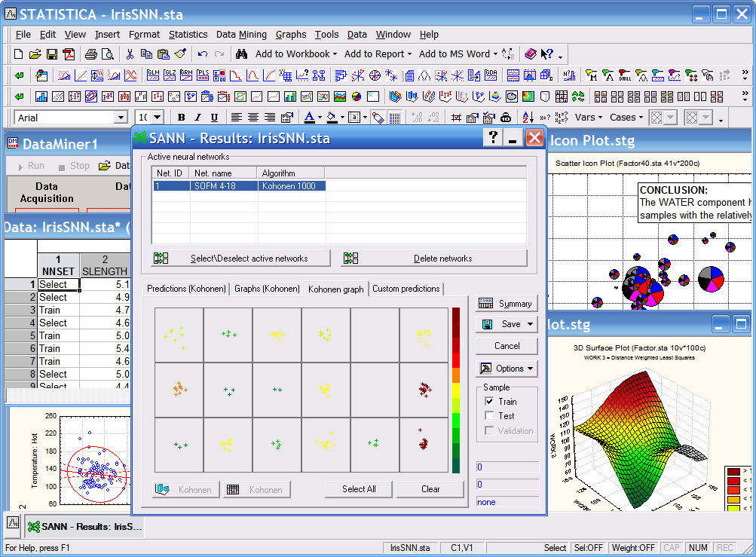Click the scatterplot graph icon
756x557 pixels.
tap(58, 96)
